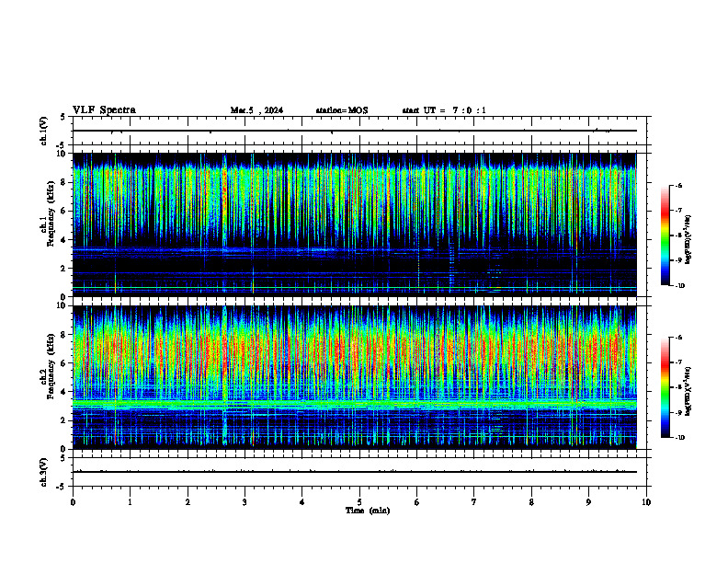Click time axis tick label '10'
Viewport: 728px width, 563px height.
click(646, 502)
